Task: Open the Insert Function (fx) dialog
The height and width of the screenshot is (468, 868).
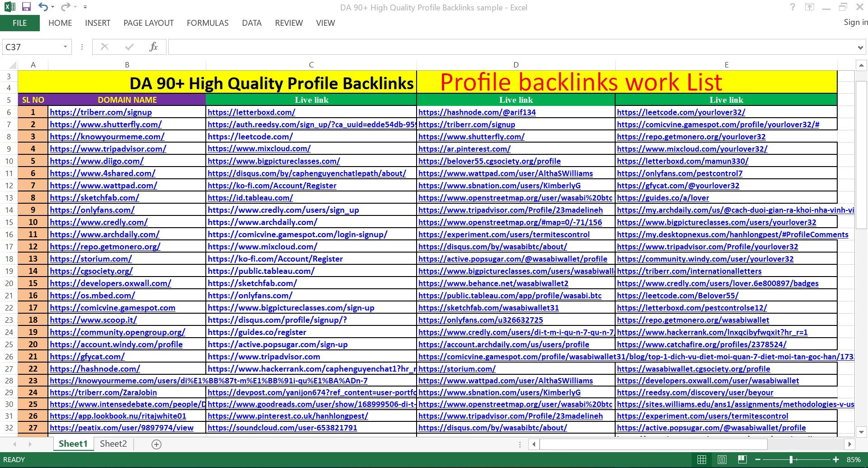Action: [x=154, y=47]
